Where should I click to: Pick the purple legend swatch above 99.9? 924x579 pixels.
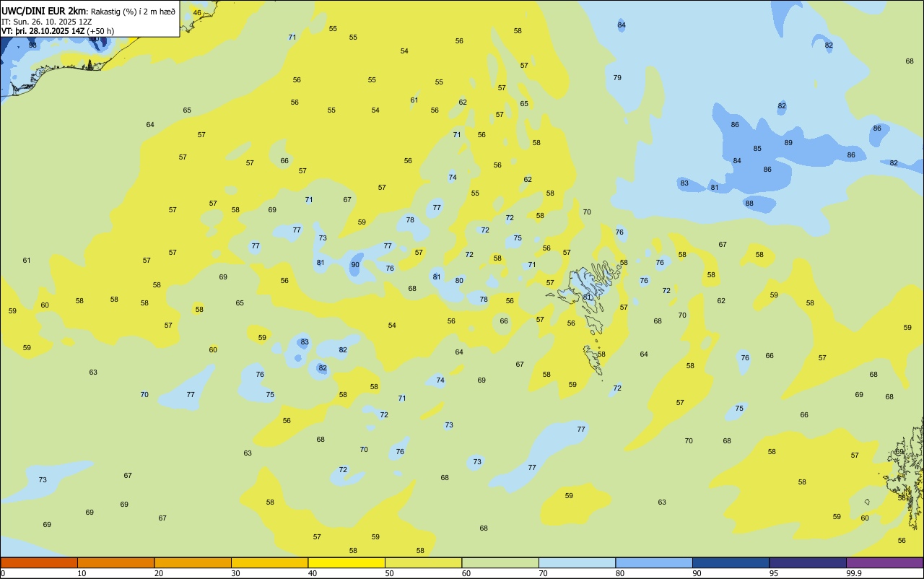click(884, 562)
